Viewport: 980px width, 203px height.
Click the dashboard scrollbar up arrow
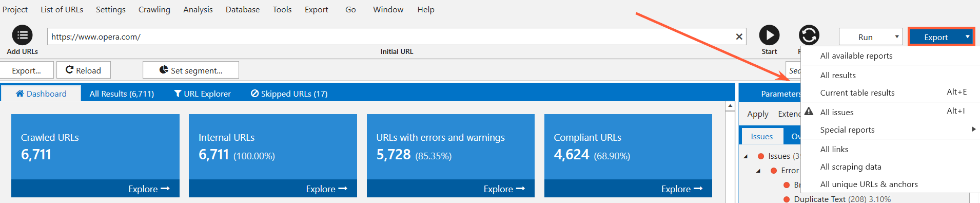[x=730, y=106]
